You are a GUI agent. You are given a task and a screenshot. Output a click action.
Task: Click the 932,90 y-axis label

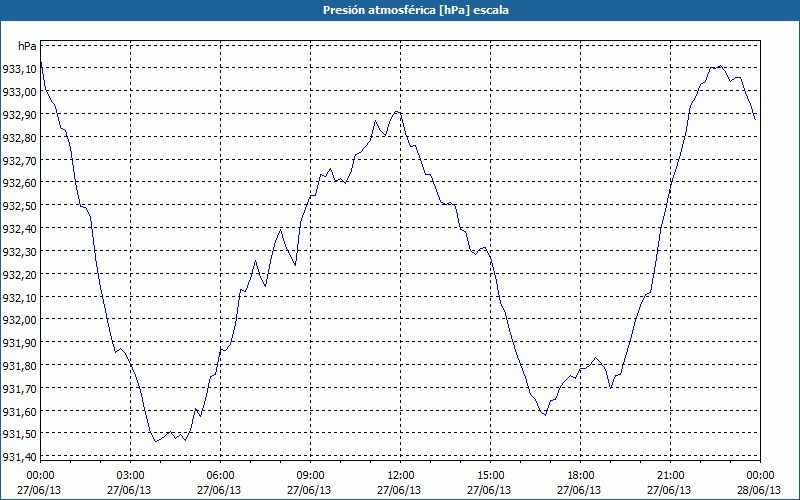point(19,115)
